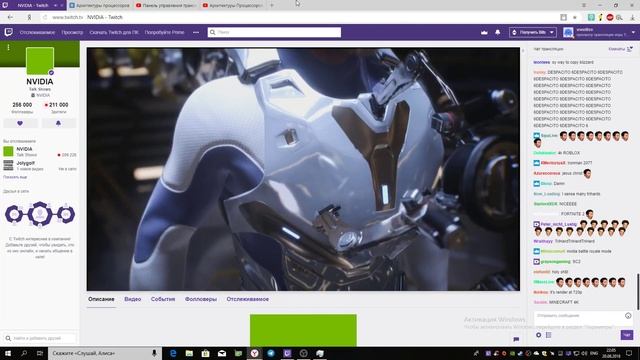Click Попробуйте Prime link

click(164, 32)
